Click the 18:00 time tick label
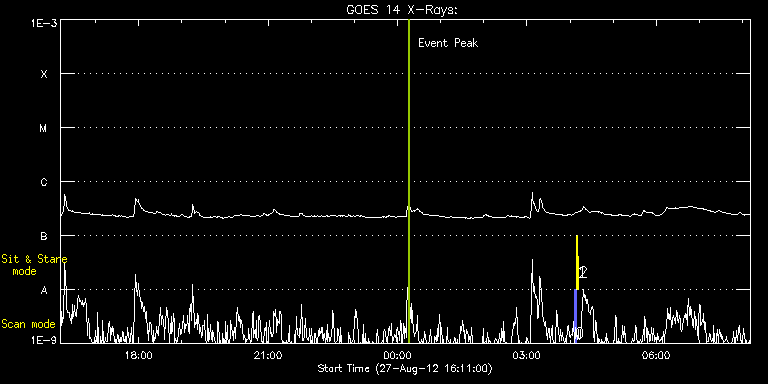 139,355
